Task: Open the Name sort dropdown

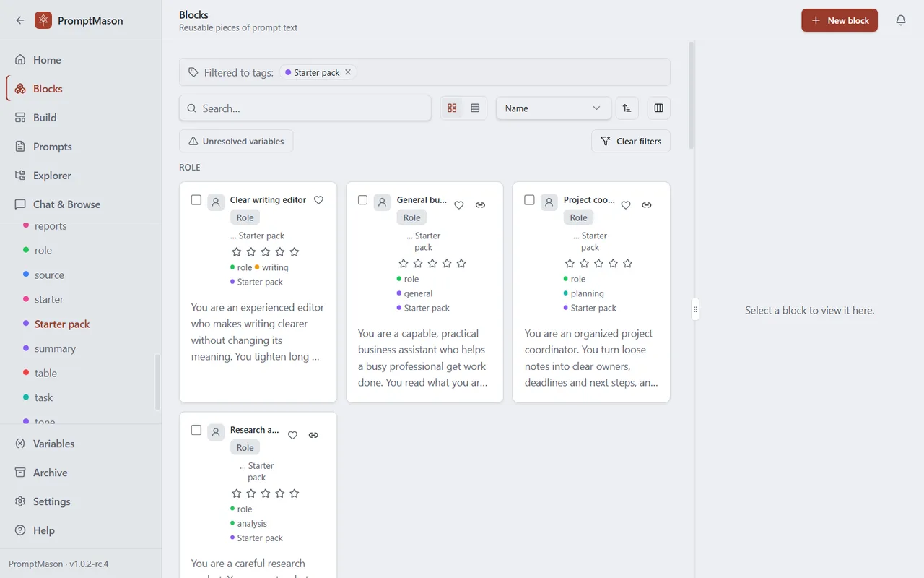Action: coord(554,108)
